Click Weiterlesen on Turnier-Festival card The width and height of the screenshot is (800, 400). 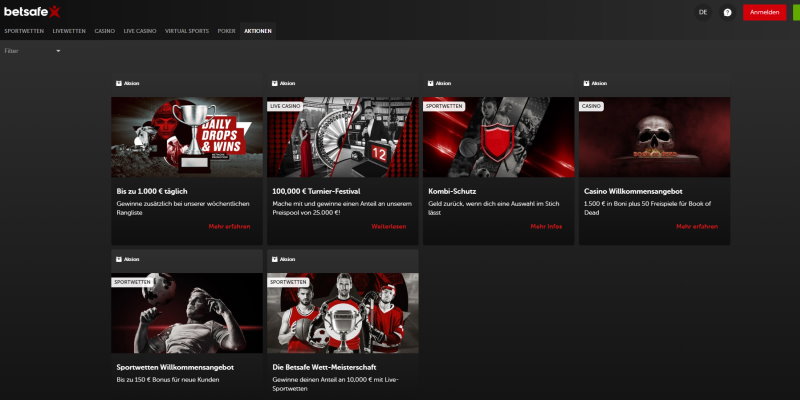(x=389, y=227)
